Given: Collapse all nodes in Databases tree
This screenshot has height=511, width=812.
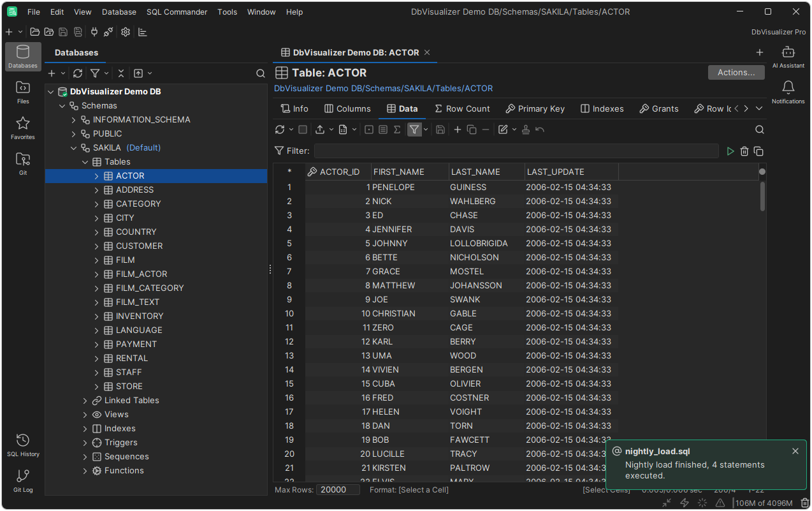Looking at the screenshot, I should pos(121,73).
